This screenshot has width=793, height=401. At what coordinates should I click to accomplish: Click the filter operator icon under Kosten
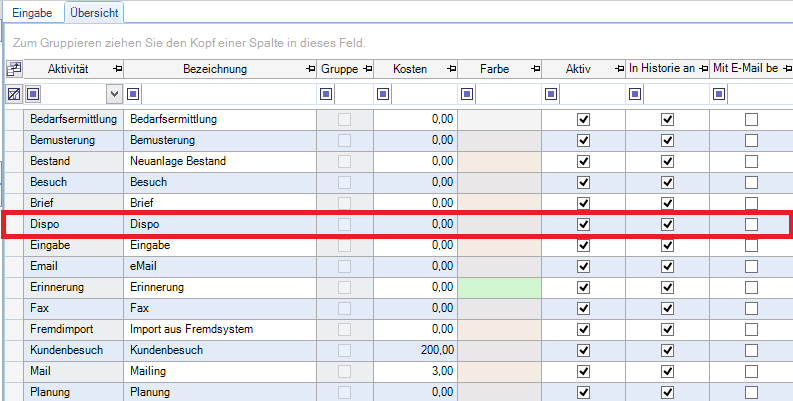[x=384, y=94]
